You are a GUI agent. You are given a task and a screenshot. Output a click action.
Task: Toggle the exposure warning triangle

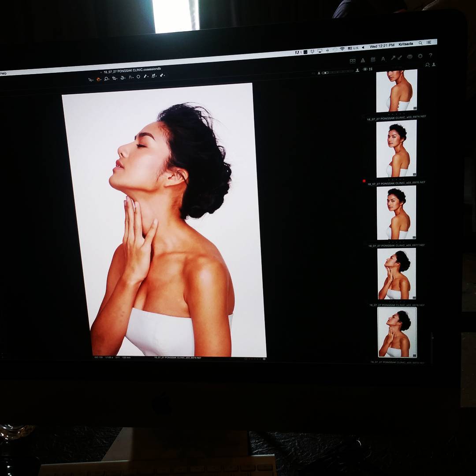pos(363,60)
